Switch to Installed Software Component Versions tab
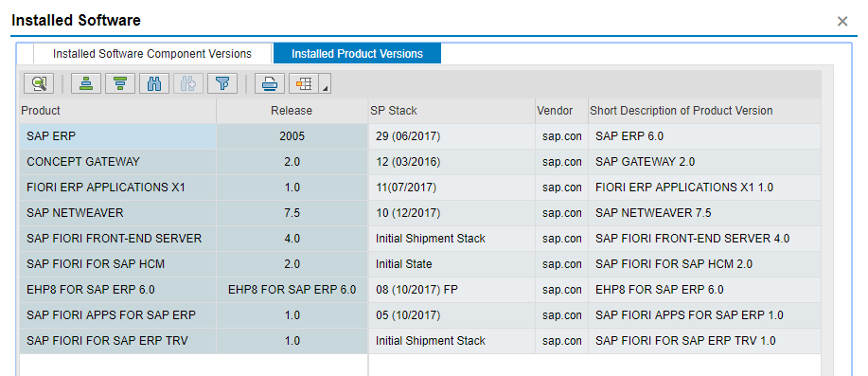This screenshot has width=868, height=376. coord(152,54)
